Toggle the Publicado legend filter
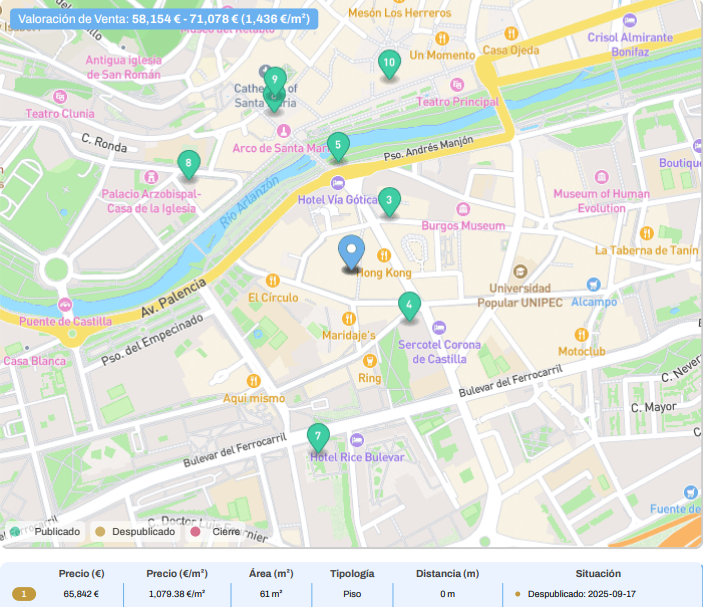703x607 pixels. pos(49,532)
